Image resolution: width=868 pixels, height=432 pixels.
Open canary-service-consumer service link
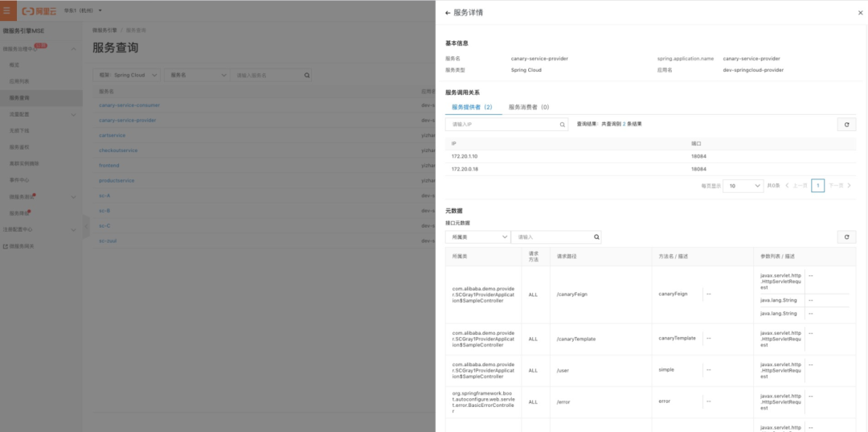tap(129, 105)
